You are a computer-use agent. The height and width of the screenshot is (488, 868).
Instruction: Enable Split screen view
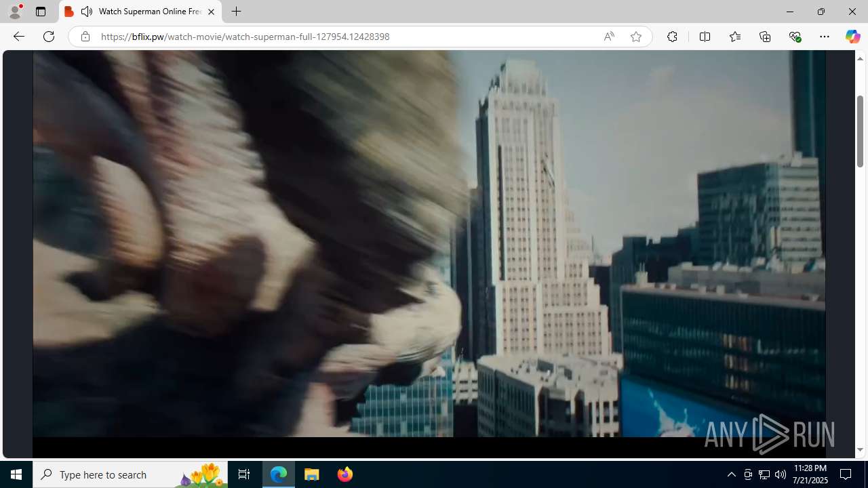[x=705, y=37]
